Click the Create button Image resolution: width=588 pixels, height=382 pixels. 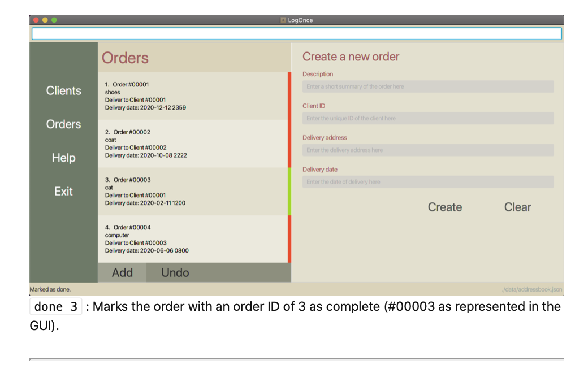coord(445,207)
